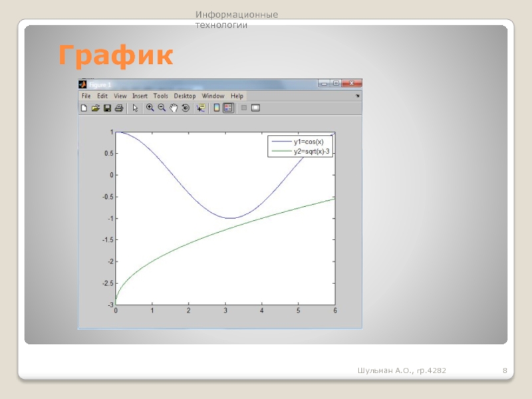Open a file using the folder icon
Viewport: 532px width, 399px height.
click(x=95, y=108)
